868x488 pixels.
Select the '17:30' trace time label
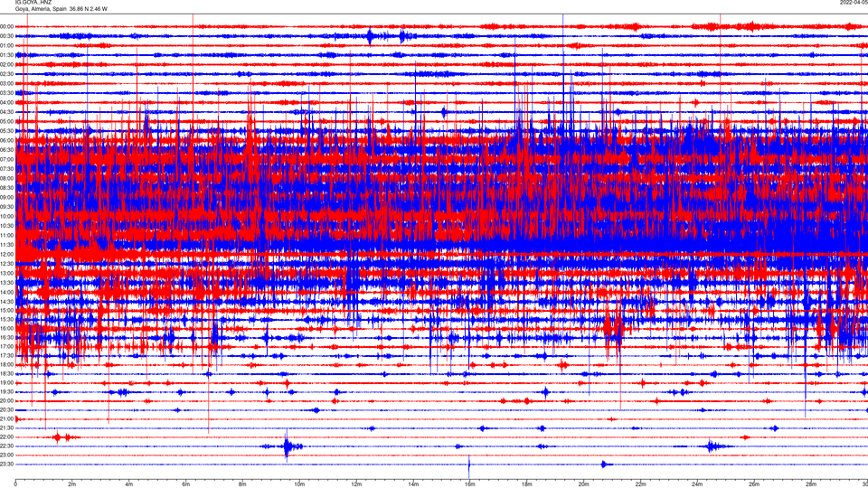tap(6, 356)
